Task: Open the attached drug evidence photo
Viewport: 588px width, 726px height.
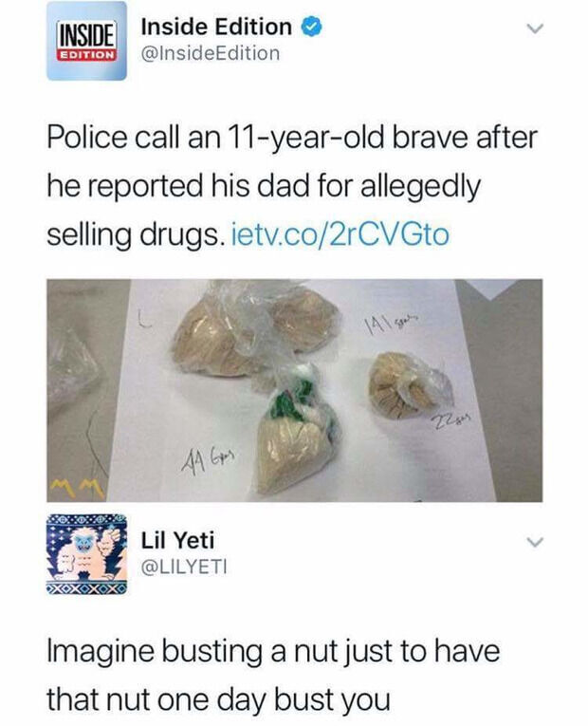Action: pyautogui.click(x=294, y=390)
